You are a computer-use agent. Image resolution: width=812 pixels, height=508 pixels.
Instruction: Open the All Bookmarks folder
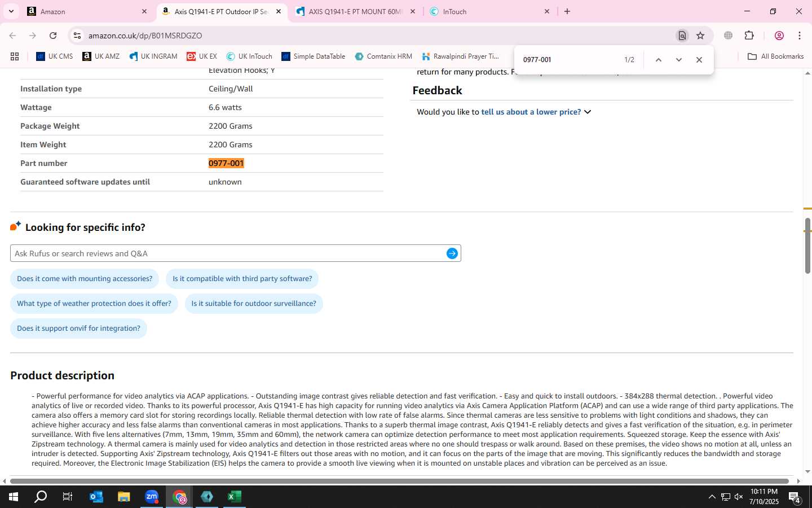[775, 56]
